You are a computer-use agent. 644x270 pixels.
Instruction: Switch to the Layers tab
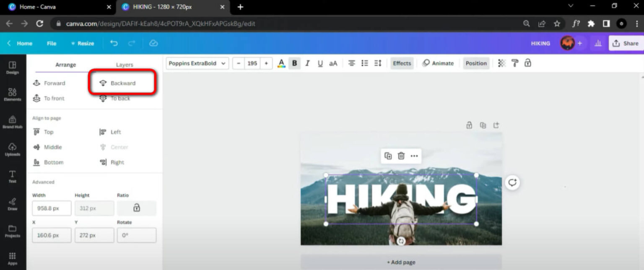(x=125, y=65)
